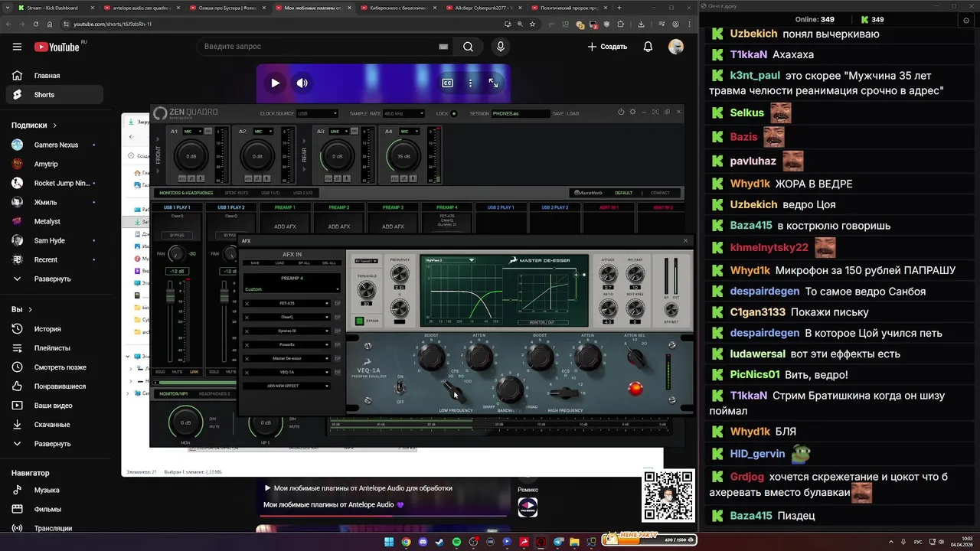Open the A1 input type MIC dropdown
This screenshot has height=551, width=980.
click(x=193, y=132)
